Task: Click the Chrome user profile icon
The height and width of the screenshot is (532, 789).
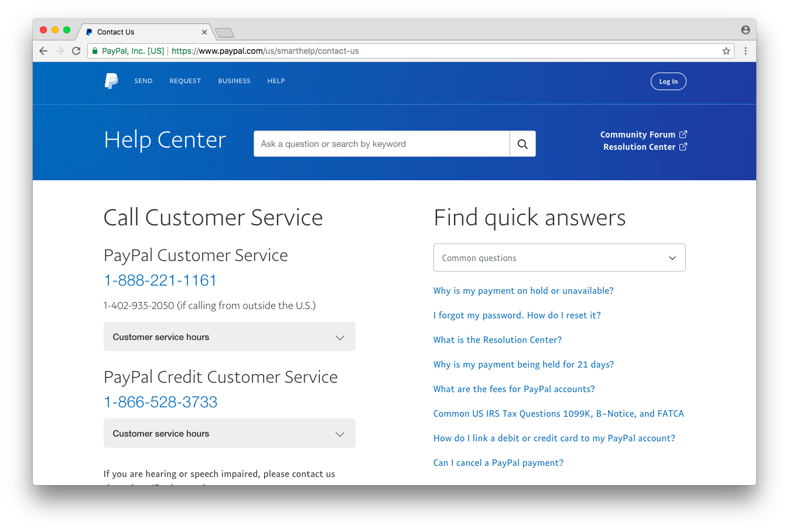Action: [746, 30]
